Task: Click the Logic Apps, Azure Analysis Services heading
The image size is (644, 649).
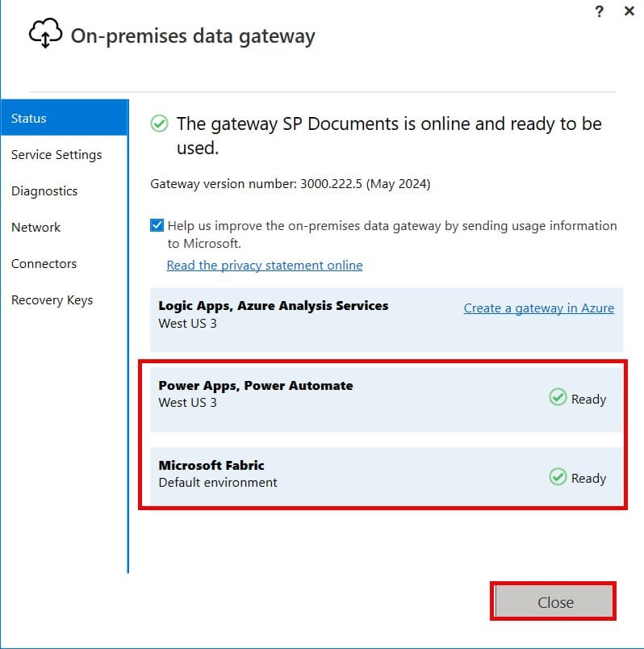Action: [x=273, y=306]
